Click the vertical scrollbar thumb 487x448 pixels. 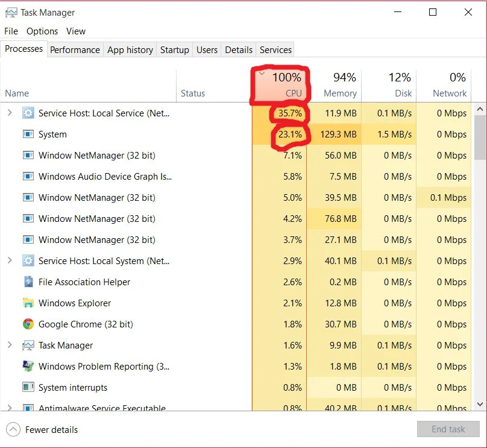click(x=480, y=137)
